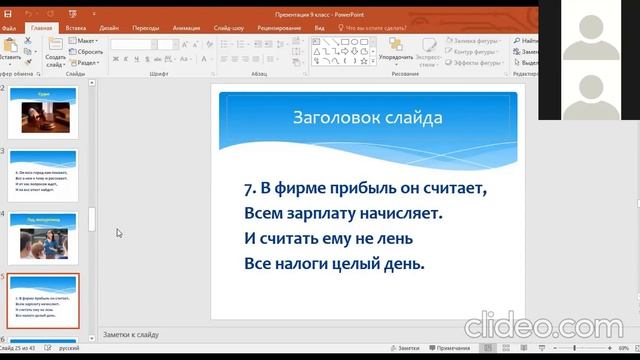This screenshot has width=640, height=360.
Task: Toggle Align Right paragraph alignment
Action: pos(245,60)
